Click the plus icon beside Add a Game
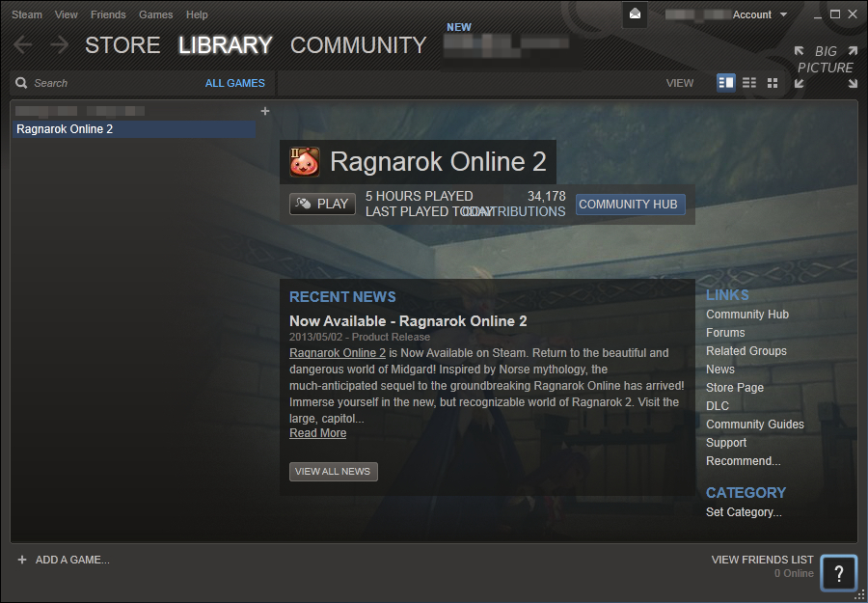The width and height of the screenshot is (868, 603). tap(22, 560)
